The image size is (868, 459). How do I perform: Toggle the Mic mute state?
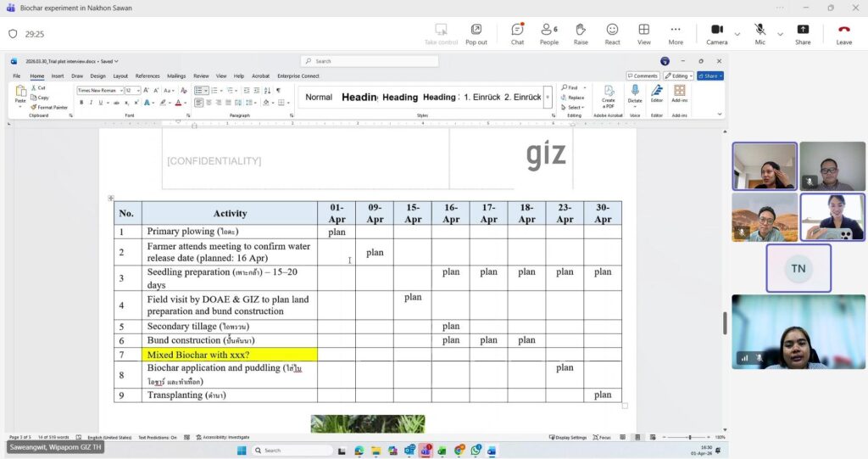tap(760, 33)
